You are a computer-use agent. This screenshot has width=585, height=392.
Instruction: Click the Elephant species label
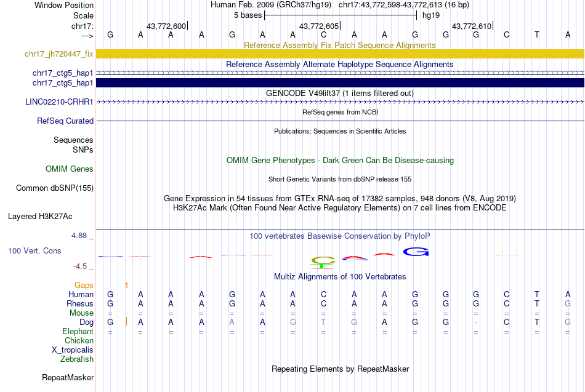[78, 332]
